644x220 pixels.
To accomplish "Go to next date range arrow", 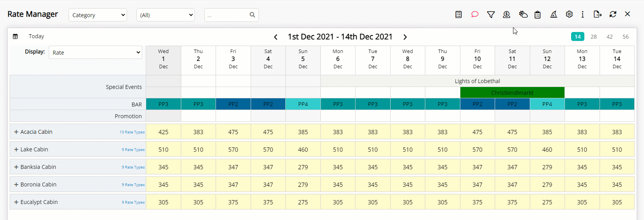I will [x=405, y=37].
